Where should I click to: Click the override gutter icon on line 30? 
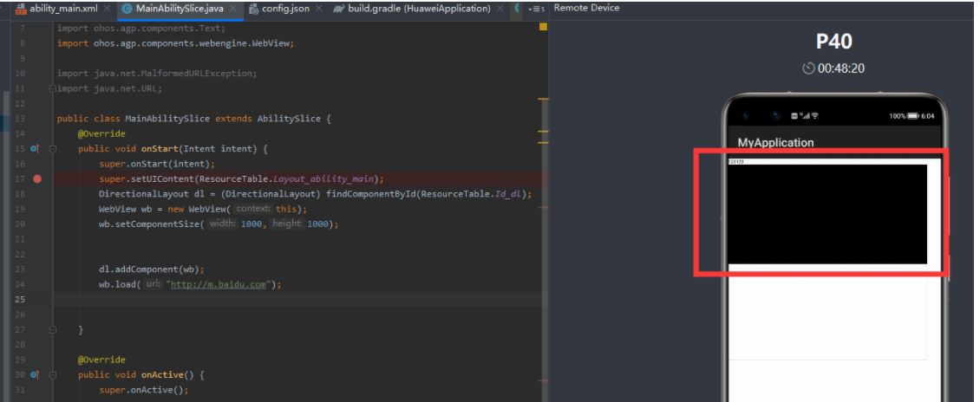pos(35,375)
